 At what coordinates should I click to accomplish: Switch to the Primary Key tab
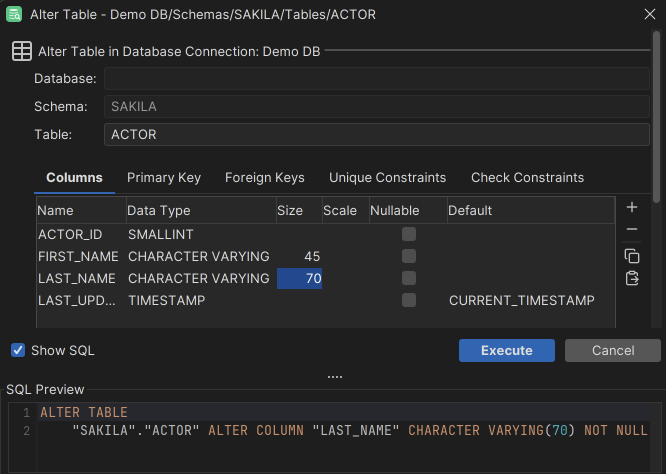click(x=164, y=178)
